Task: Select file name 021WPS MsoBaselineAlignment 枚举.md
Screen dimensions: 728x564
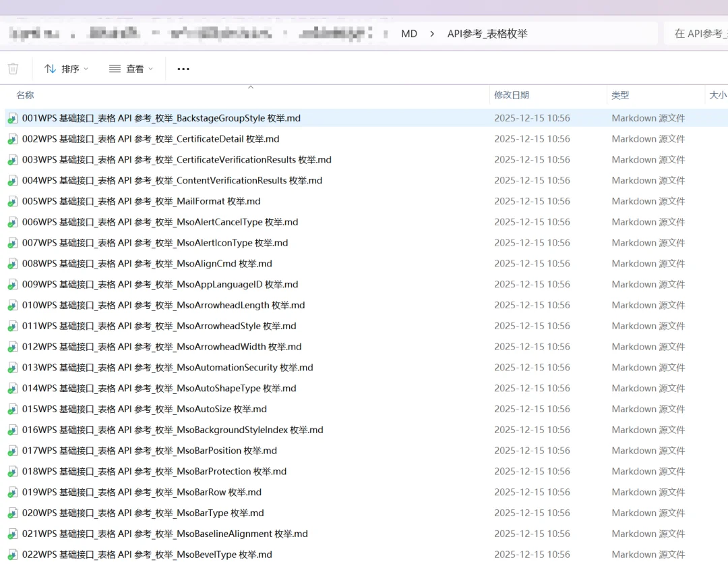Action: click(165, 534)
